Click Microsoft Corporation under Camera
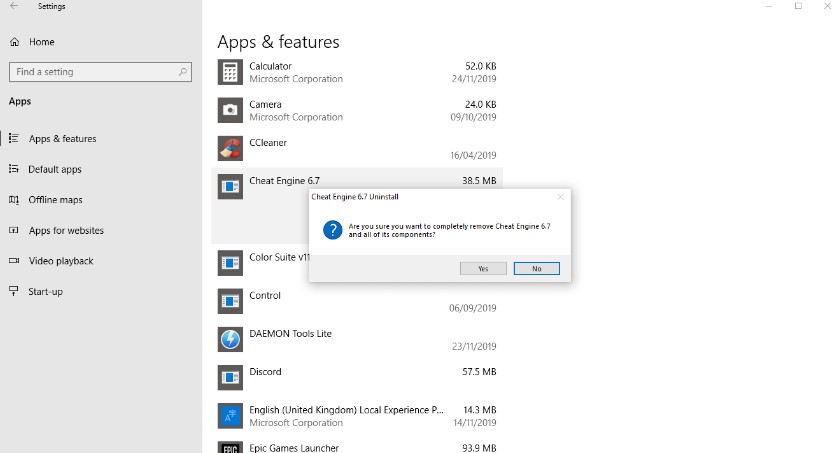 pyautogui.click(x=296, y=117)
